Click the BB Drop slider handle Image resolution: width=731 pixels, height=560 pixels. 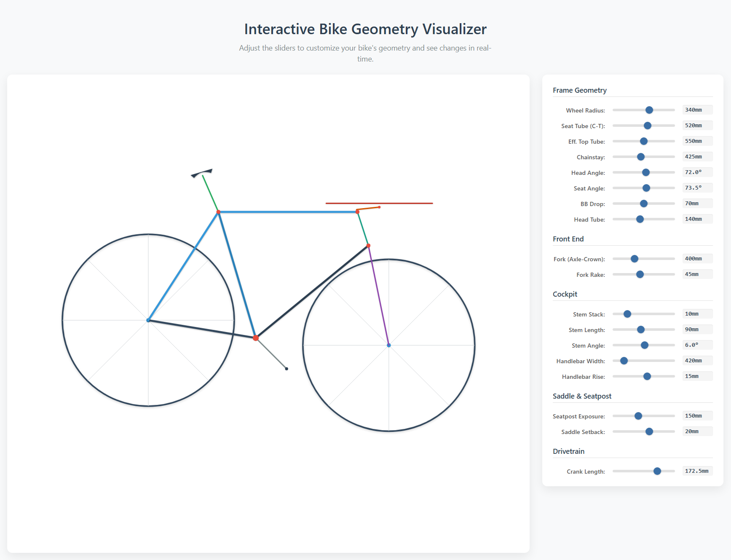[x=644, y=204]
